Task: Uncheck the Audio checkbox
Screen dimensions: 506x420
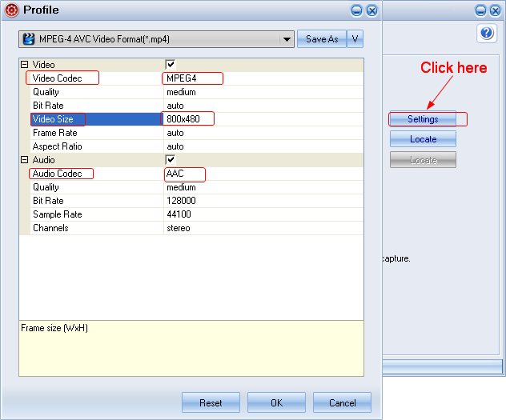Action: [x=171, y=159]
